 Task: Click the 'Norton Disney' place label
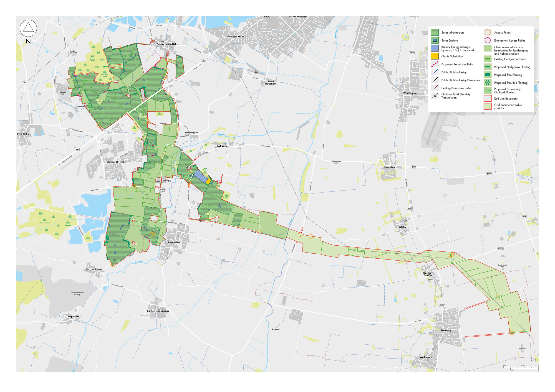pyautogui.click(x=94, y=269)
